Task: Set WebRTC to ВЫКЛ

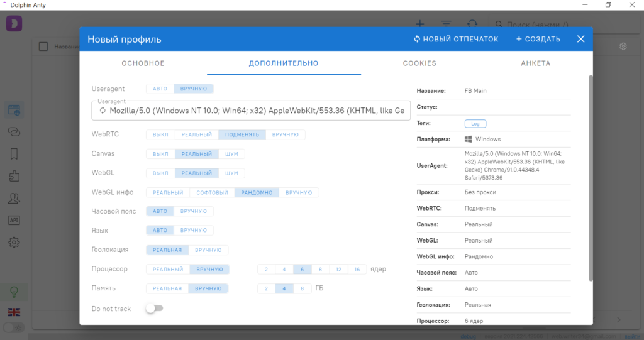Action: click(x=160, y=134)
